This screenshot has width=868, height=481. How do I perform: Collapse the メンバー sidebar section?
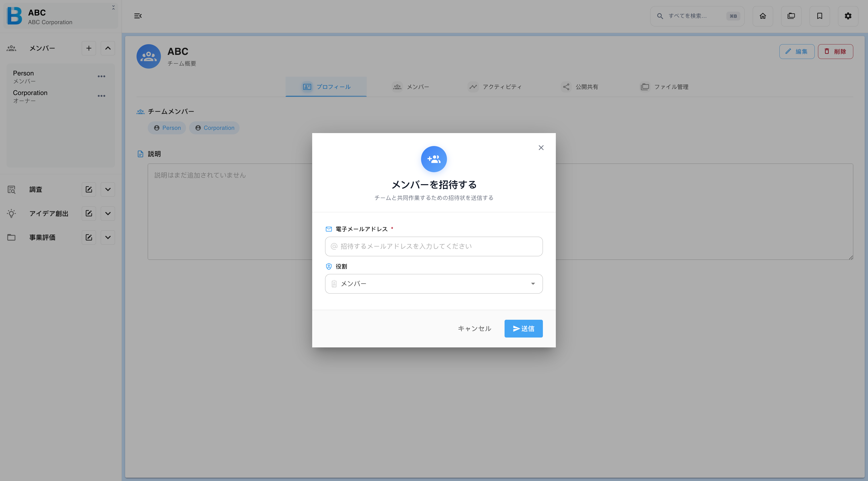click(x=108, y=48)
